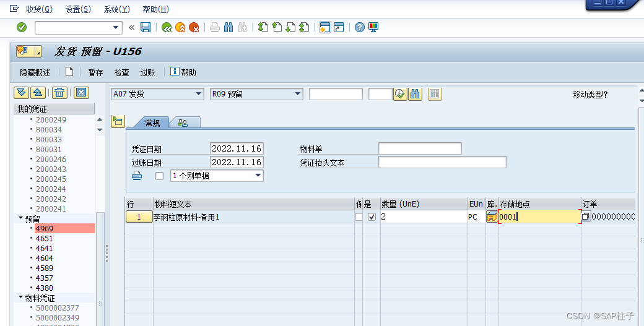The width and height of the screenshot is (644, 326).
Task: Click the Print icon in system toolbar
Action: click(215, 27)
